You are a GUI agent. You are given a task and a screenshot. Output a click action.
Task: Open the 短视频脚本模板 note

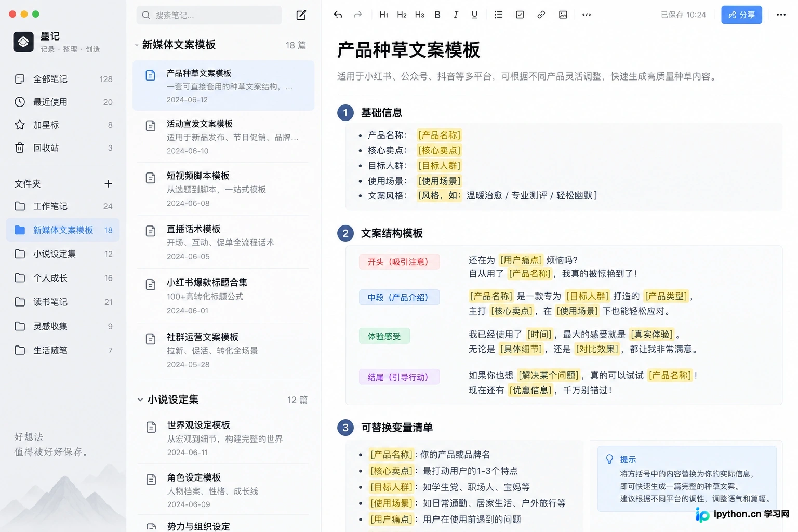tap(223, 189)
